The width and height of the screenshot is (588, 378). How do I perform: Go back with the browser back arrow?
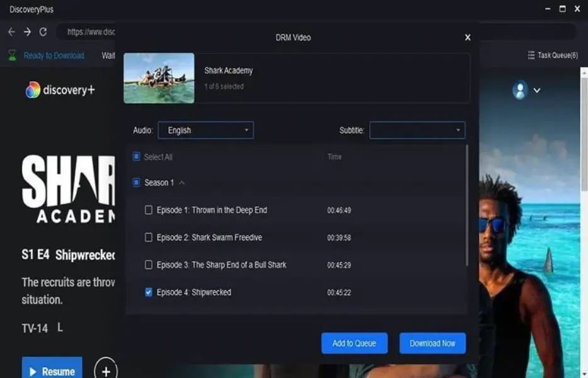coord(11,32)
